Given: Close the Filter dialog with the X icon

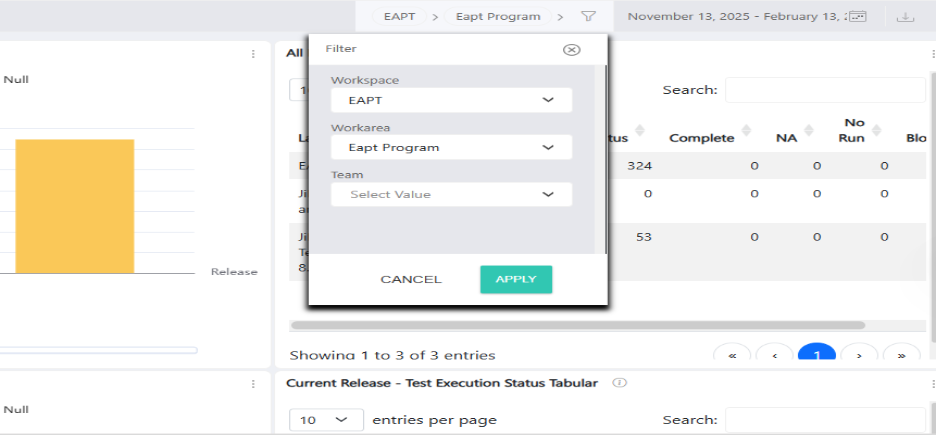Looking at the screenshot, I should click(571, 50).
